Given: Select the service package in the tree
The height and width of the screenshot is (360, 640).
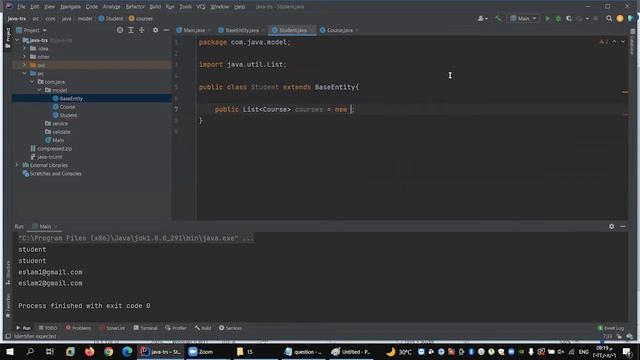Looking at the screenshot, I should [x=60, y=124].
